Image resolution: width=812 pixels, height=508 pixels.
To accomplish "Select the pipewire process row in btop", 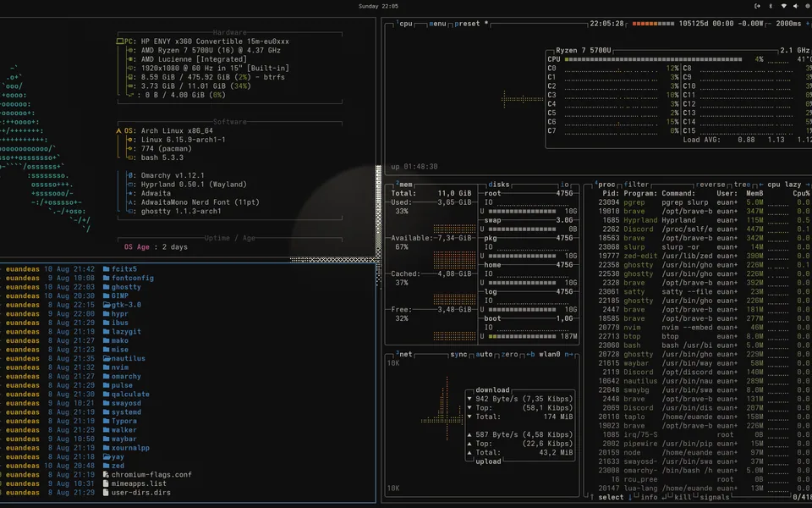I will (703, 443).
